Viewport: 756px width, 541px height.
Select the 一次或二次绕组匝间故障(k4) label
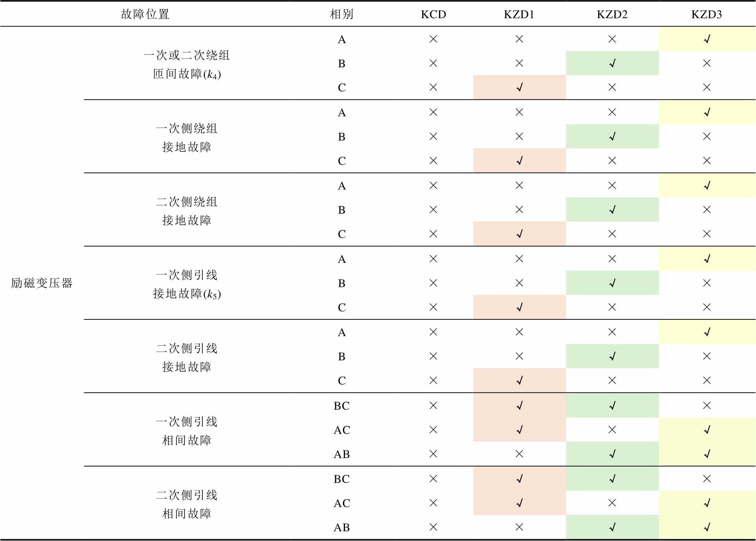coord(187,64)
